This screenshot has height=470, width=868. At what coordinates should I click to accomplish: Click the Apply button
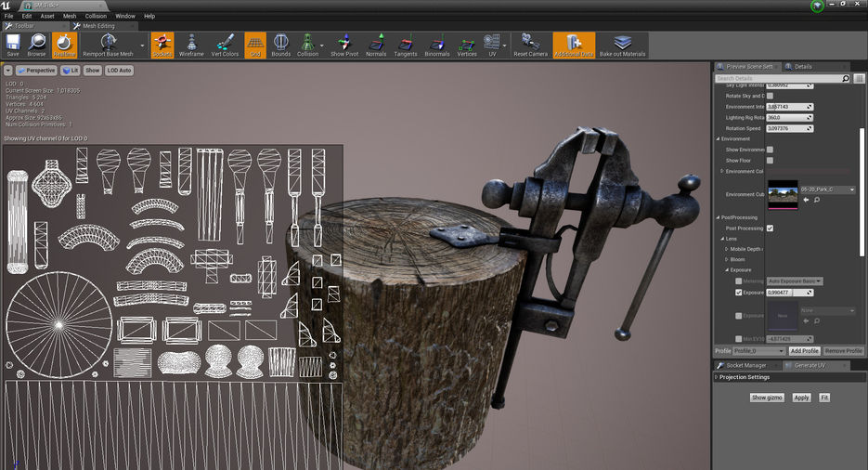coord(801,398)
